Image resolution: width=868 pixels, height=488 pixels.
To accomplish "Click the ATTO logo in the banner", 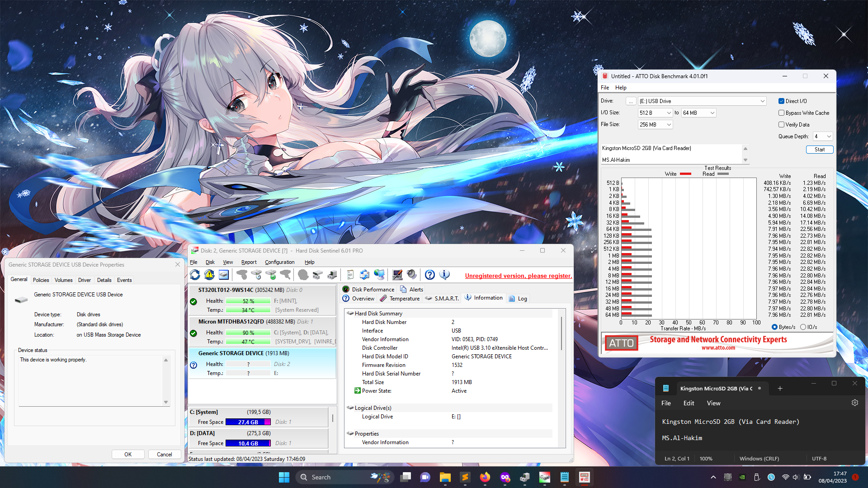I will coord(621,343).
